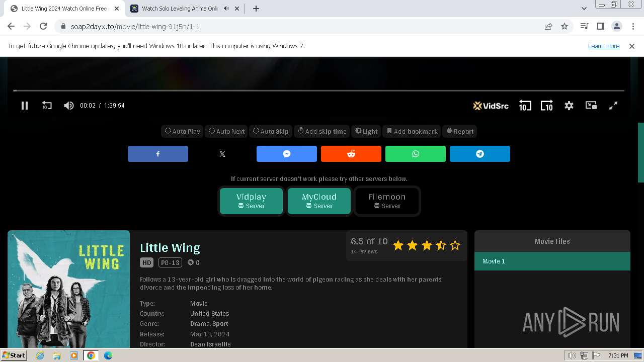Open Chrome profile avatar menu

pyautogui.click(x=616, y=27)
